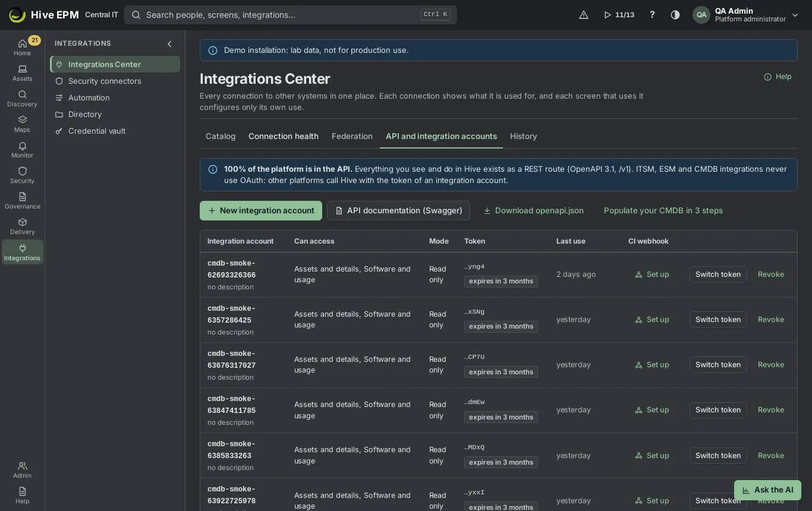Viewport: 812px width, 511px height.
Task: Expand the QA Admin account menu
Action: pos(746,15)
